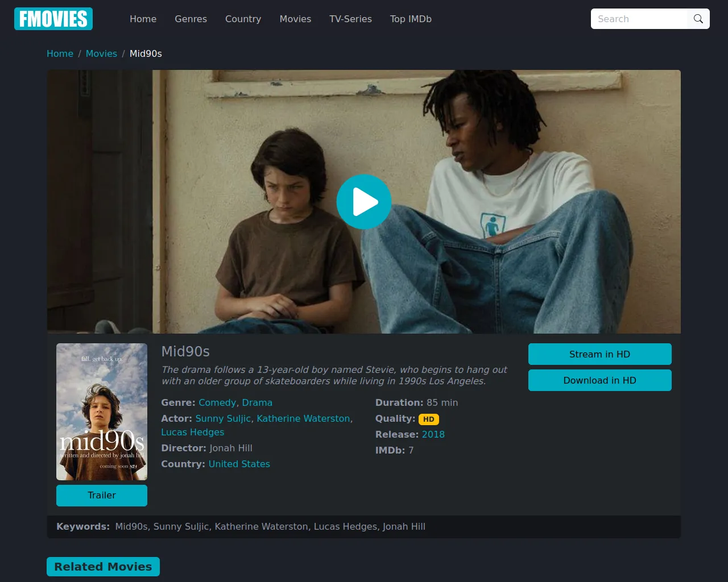Play the Mid90s video
The height and width of the screenshot is (582, 728).
pyautogui.click(x=364, y=202)
